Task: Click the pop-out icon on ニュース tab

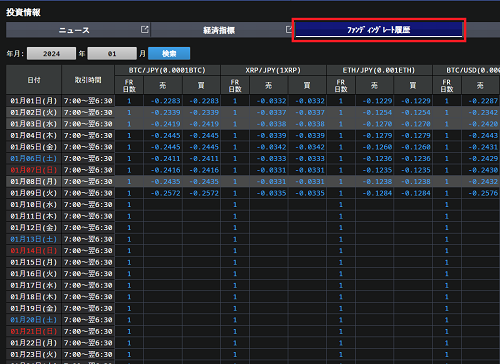Action: click(x=144, y=29)
